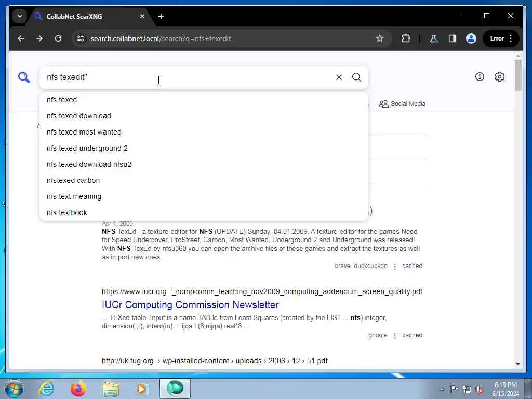Viewport: 532px width, 399px height.
Task: Open Windows Media Player from taskbar
Action: coord(141,389)
